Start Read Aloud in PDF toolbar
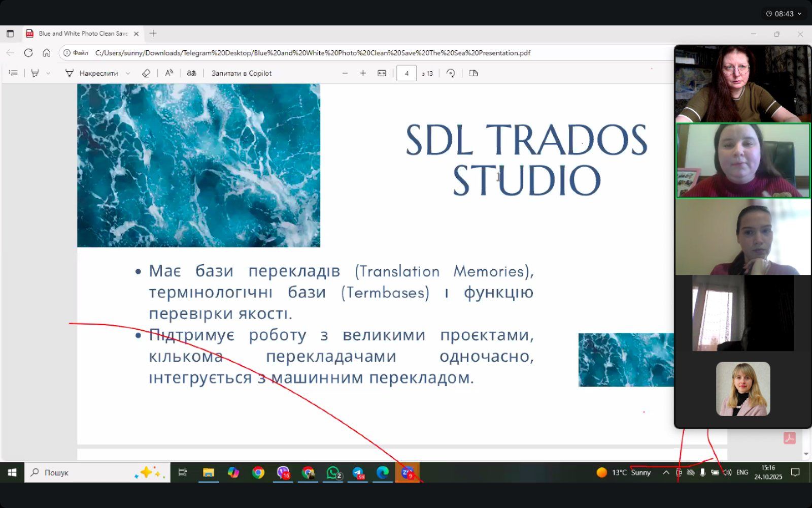The image size is (812, 508). (x=169, y=73)
